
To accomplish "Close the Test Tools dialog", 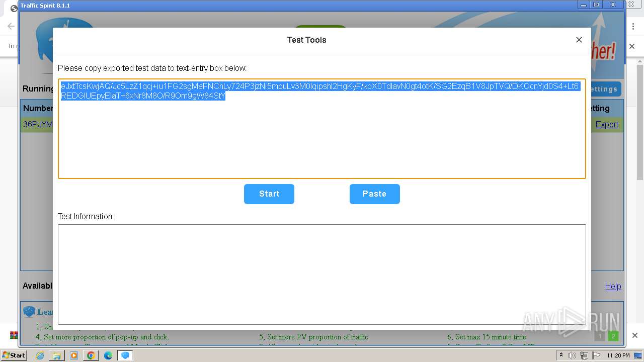I will tap(579, 40).
